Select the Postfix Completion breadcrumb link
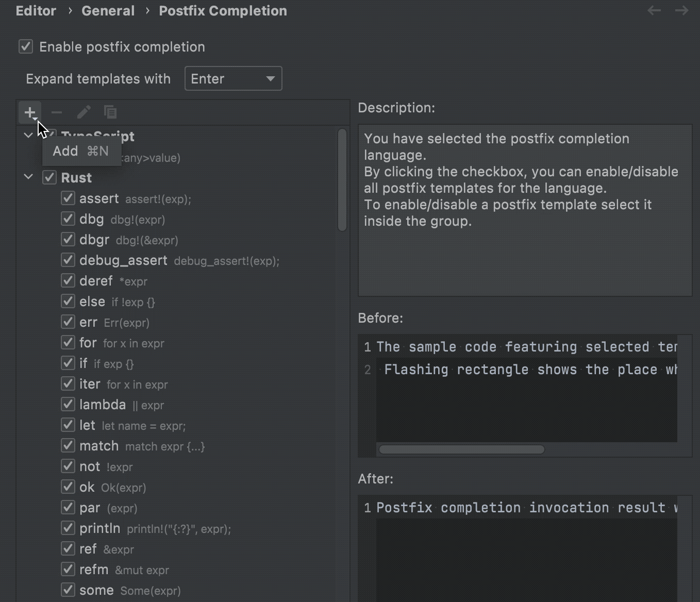The height and width of the screenshot is (602, 700). tap(223, 10)
